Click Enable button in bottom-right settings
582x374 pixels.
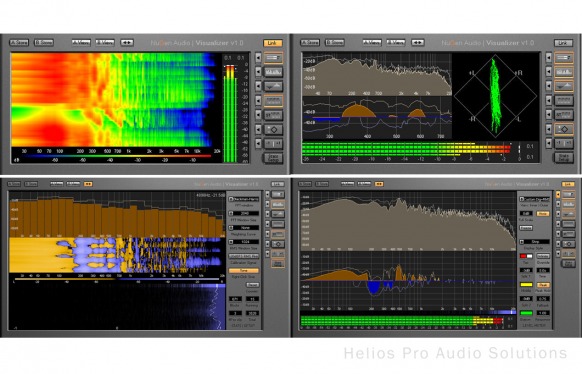tap(526, 228)
